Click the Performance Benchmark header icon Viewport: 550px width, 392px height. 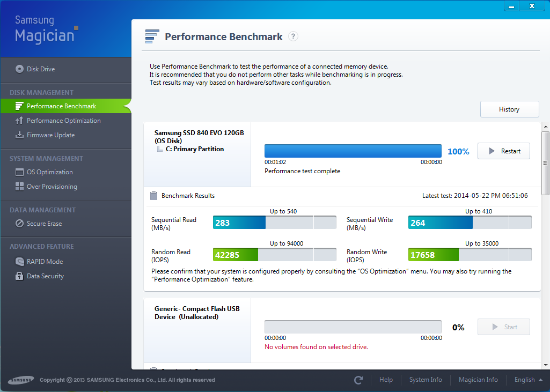pyautogui.click(x=152, y=36)
